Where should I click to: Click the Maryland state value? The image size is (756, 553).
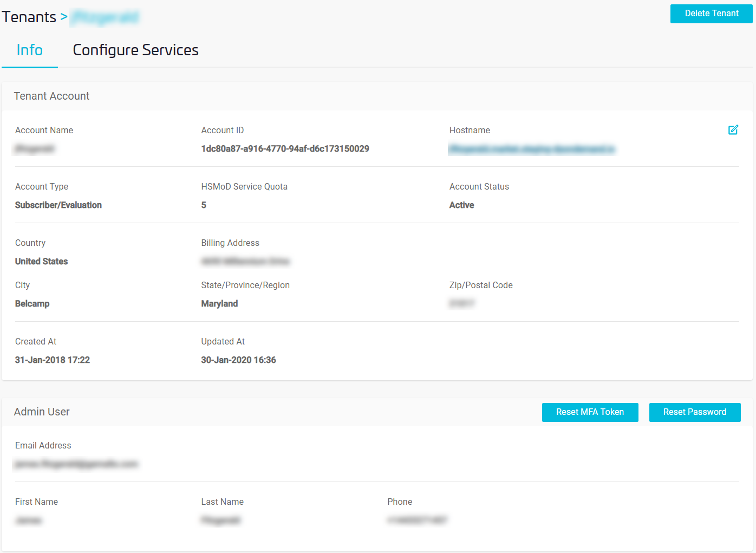pyautogui.click(x=219, y=304)
